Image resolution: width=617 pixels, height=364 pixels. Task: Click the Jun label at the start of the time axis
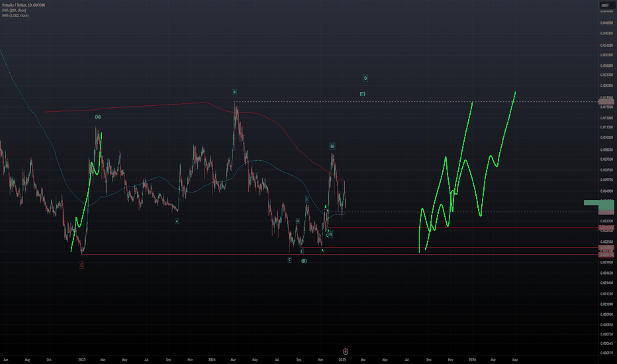coord(5,359)
